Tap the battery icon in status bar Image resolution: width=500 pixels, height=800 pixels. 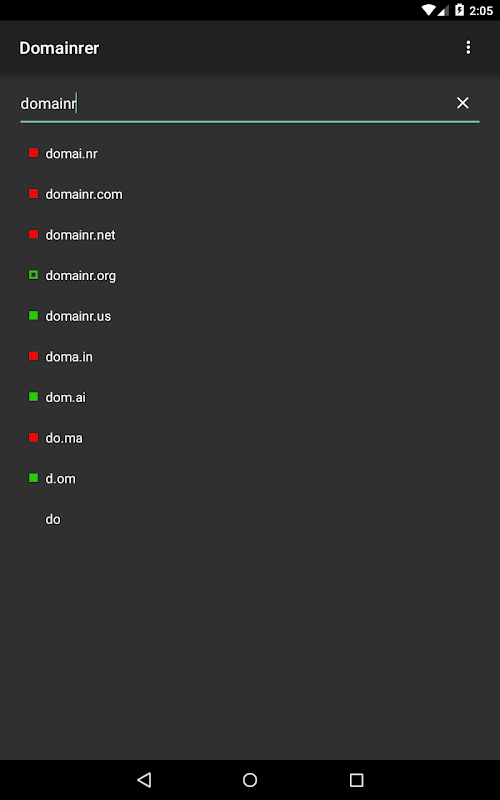tap(459, 10)
